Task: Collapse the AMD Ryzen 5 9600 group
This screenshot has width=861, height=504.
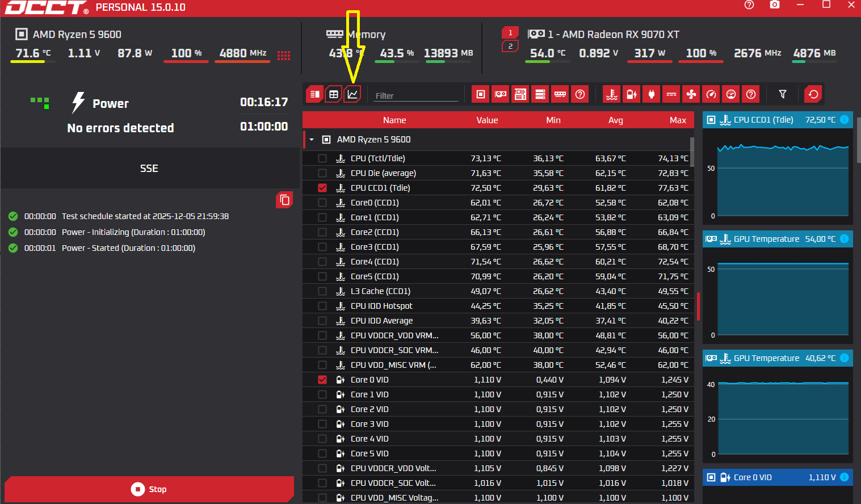Action: tap(312, 140)
